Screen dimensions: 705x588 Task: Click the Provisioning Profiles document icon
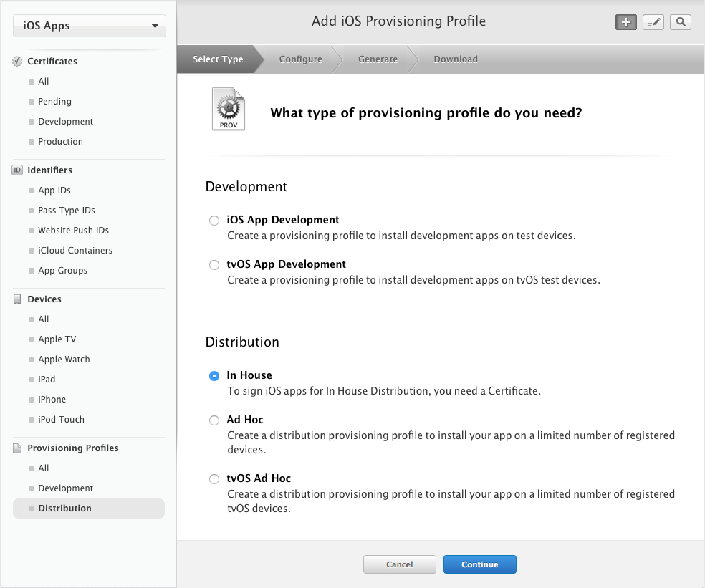click(x=18, y=448)
